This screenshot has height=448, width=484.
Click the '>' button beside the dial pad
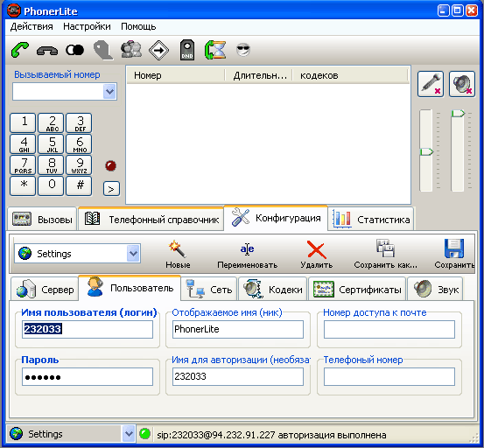[111, 188]
